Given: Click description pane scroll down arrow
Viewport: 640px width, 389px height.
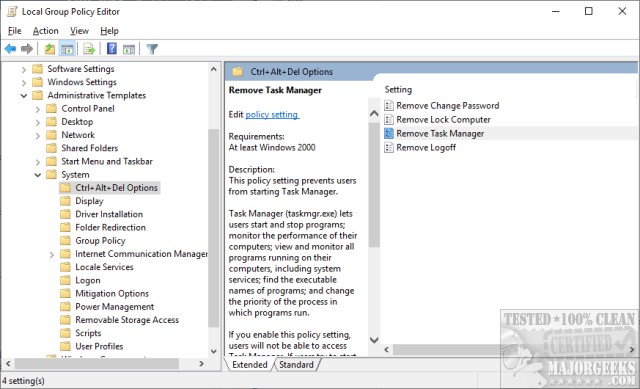Looking at the screenshot, I should [x=374, y=340].
